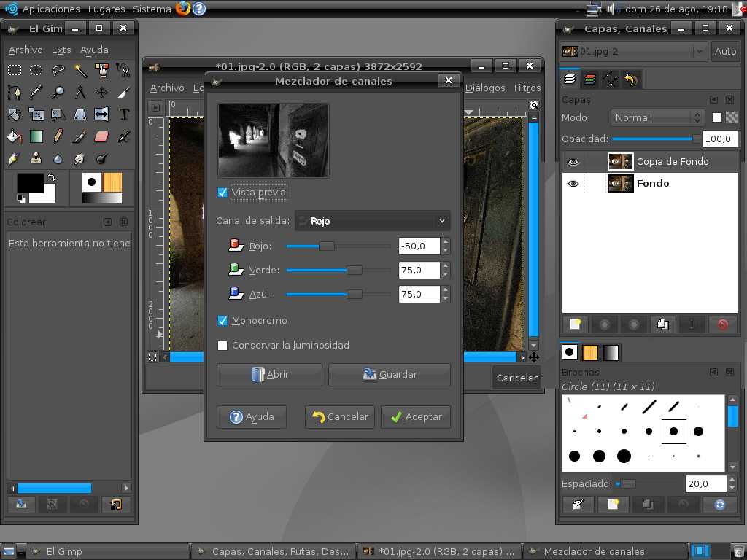Image resolution: width=747 pixels, height=560 pixels.
Task: Duplicate the current layer
Action: point(662,324)
